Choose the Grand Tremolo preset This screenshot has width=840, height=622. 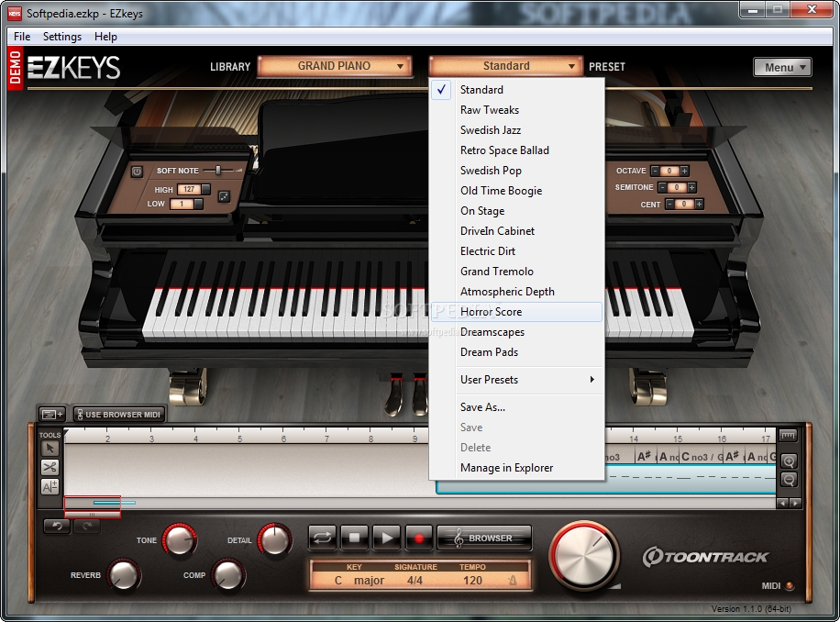(x=516, y=271)
